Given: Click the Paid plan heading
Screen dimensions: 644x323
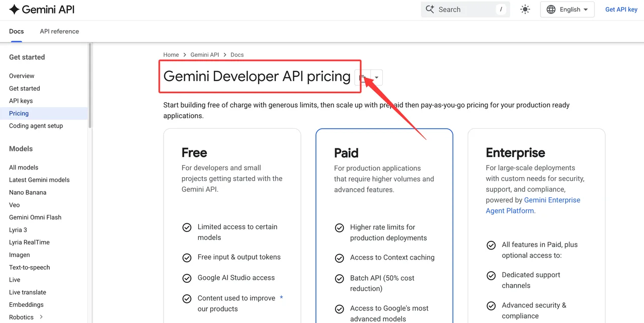Looking at the screenshot, I should (346, 153).
